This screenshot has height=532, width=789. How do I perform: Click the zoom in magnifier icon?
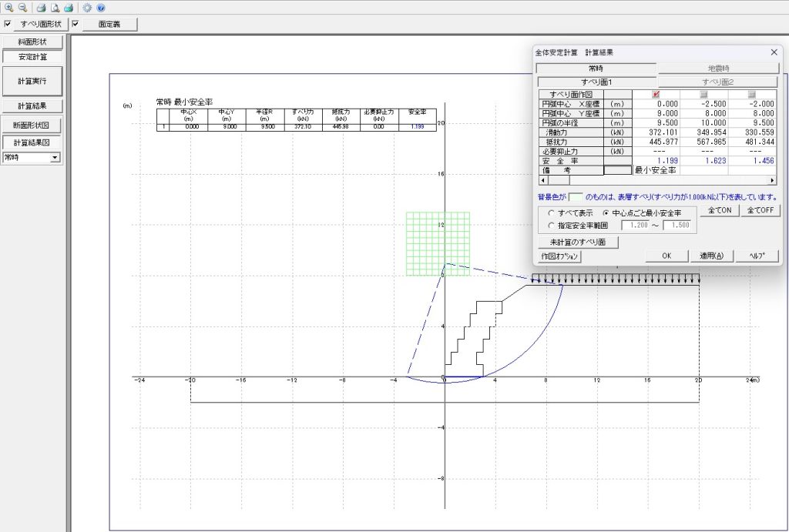(x=8, y=8)
